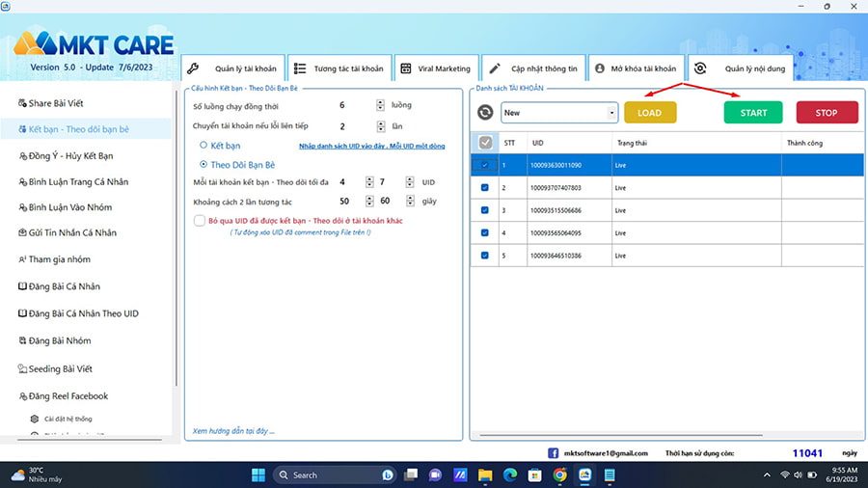
Task: Open Microsoft Store from the taskbar
Action: (x=534, y=474)
